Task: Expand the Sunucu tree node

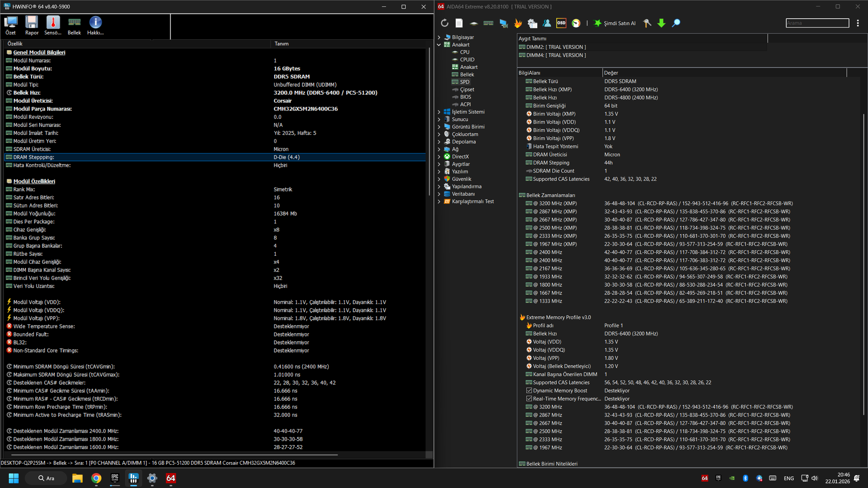Action: (439, 119)
